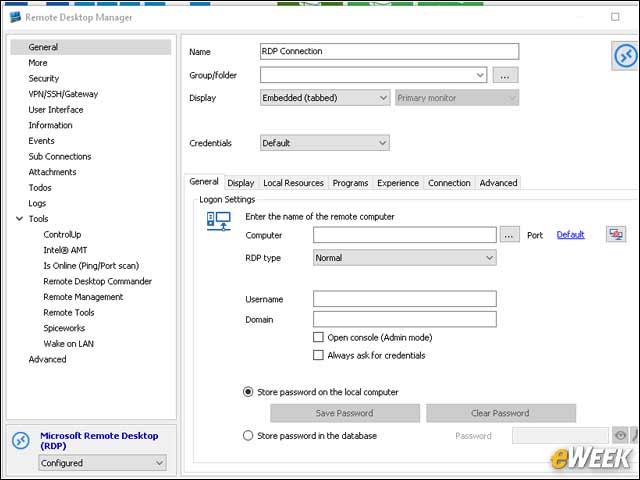Open Security in the left sidebar
The image size is (640, 480).
pyautogui.click(x=44, y=78)
